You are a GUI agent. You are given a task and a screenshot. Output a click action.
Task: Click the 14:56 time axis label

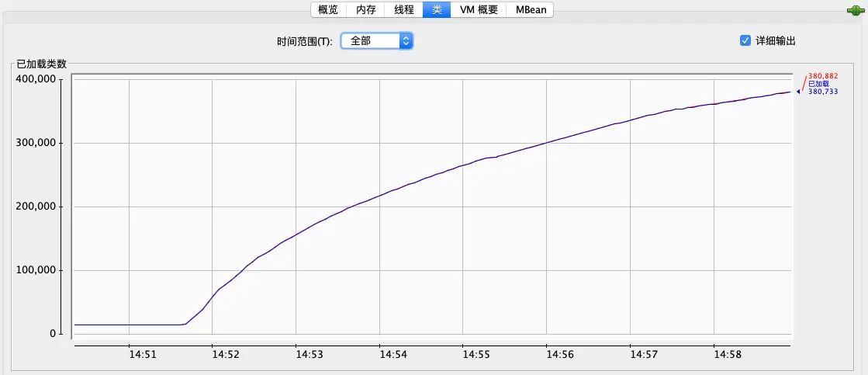559,353
